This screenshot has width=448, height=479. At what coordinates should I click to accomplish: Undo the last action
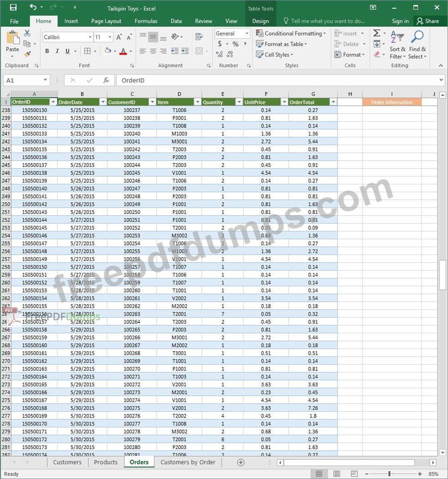[33, 7]
